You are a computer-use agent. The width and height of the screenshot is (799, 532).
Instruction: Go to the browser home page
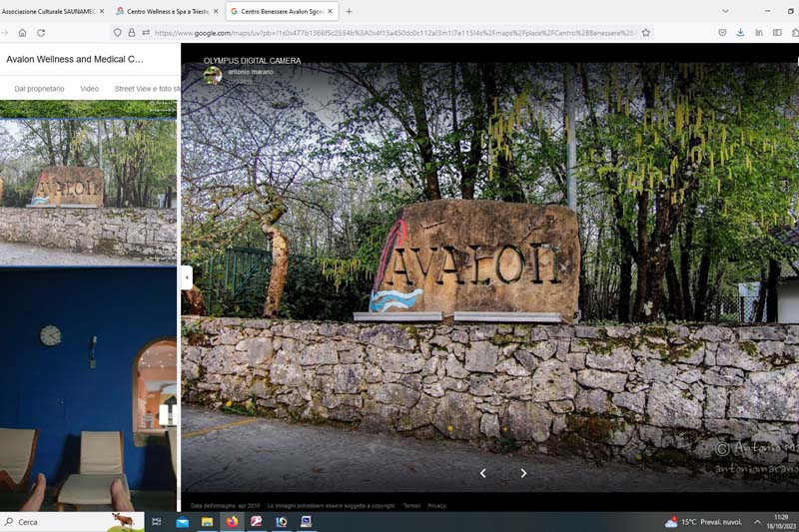coord(22,33)
